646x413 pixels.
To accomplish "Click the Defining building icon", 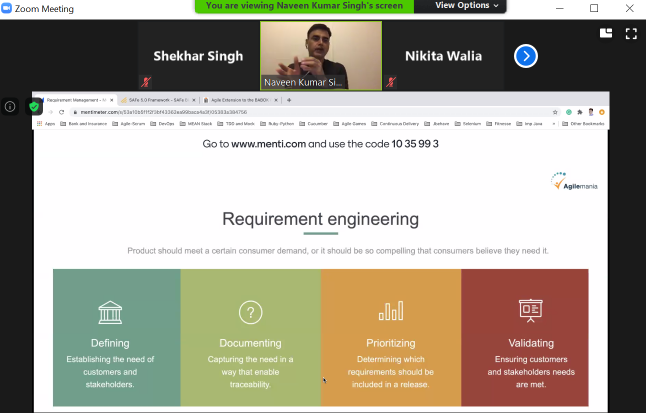I will (110, 312).
